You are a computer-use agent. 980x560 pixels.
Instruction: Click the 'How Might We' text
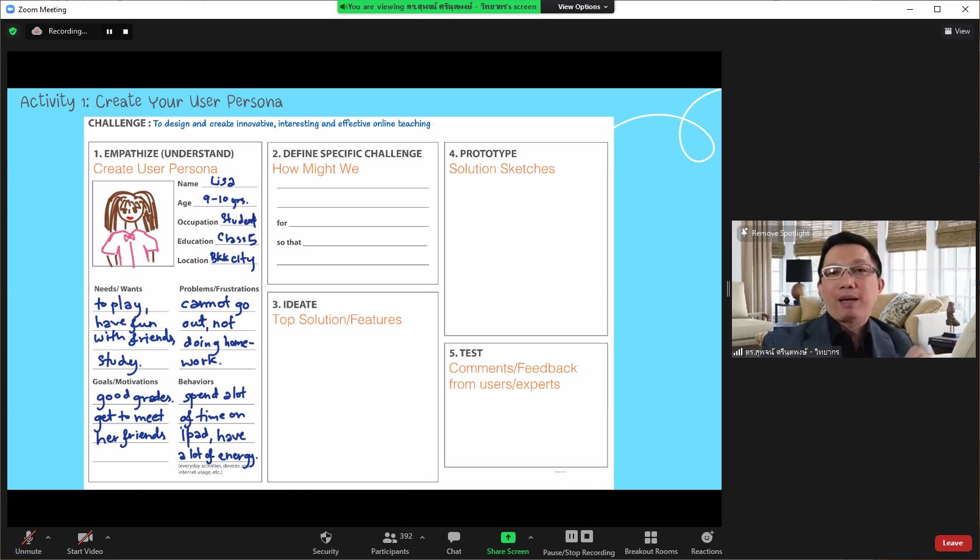316,169
